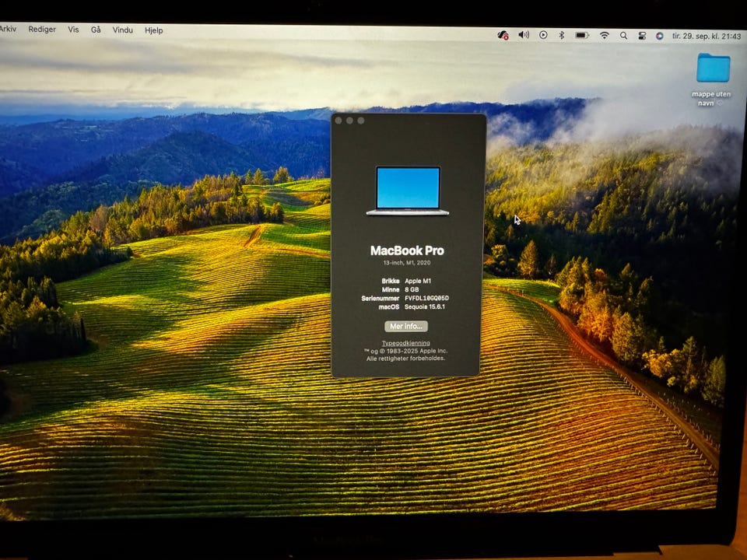Click the date and time "tir. 29. sep. kl. 21:43"
The image size is (747, 560).
click(706, 37)
